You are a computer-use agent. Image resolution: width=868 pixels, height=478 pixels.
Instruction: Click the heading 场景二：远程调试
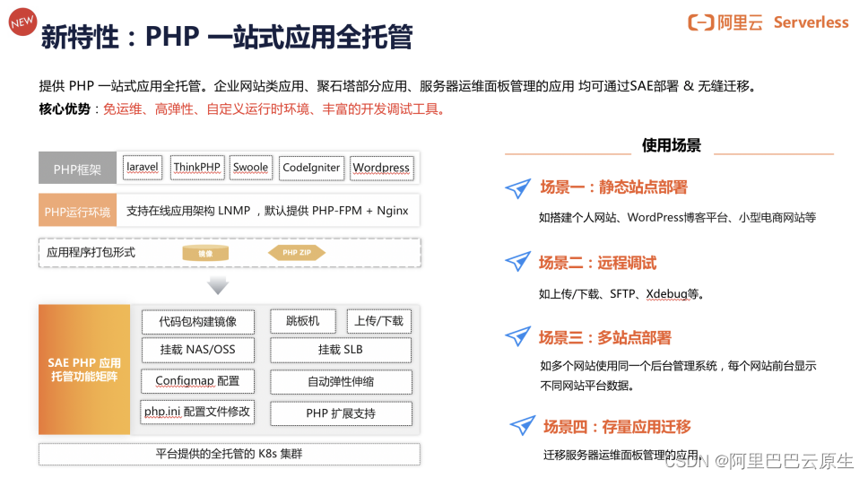pos(597,263)
